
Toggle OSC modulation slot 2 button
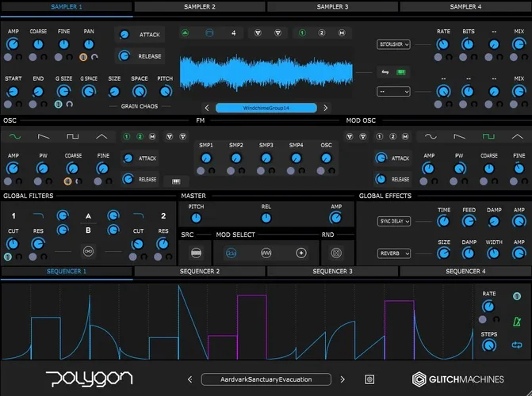click(140, 136)
